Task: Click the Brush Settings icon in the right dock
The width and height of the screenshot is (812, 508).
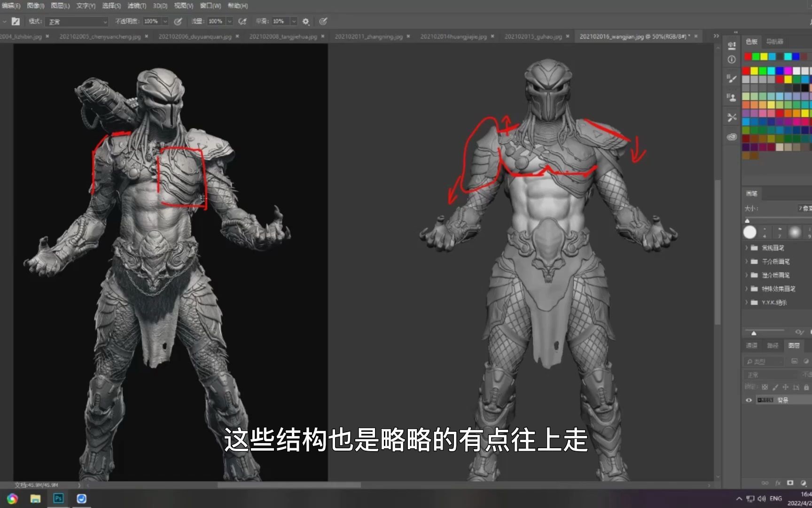Action: pyautogui.click(x=732, y=78)
